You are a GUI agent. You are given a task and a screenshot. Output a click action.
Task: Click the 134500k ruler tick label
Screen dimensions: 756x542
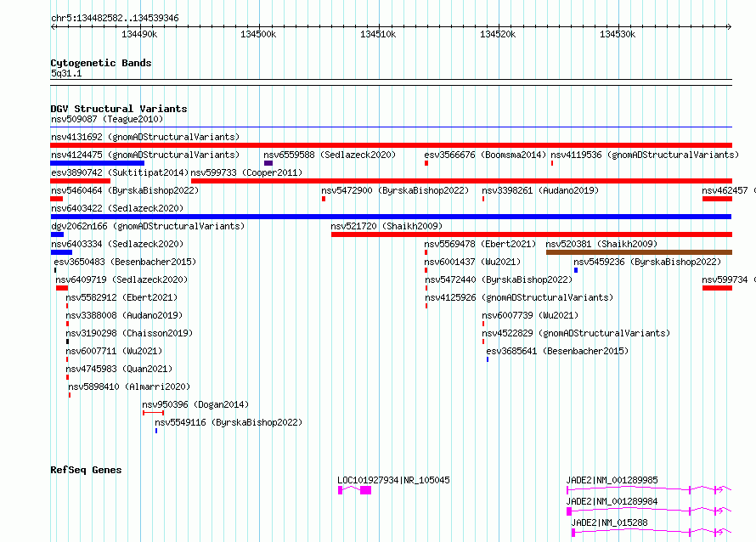click(x=258, y=34)
